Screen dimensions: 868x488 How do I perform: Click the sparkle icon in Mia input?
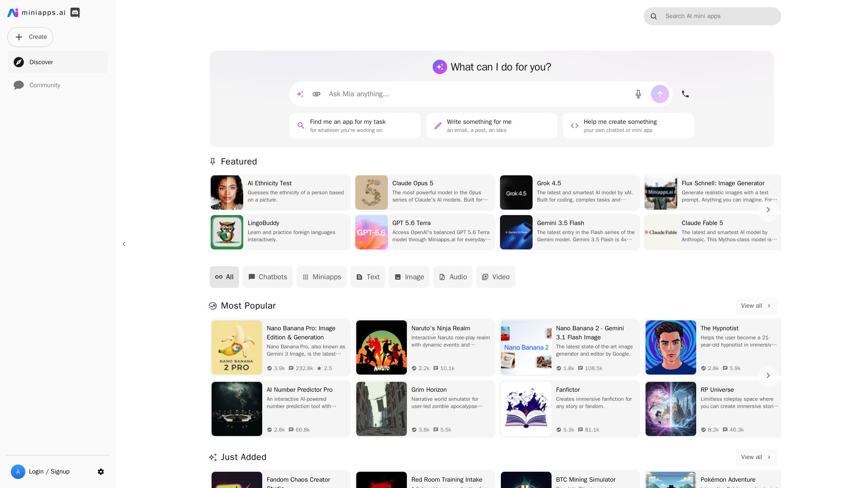[300, 94]
